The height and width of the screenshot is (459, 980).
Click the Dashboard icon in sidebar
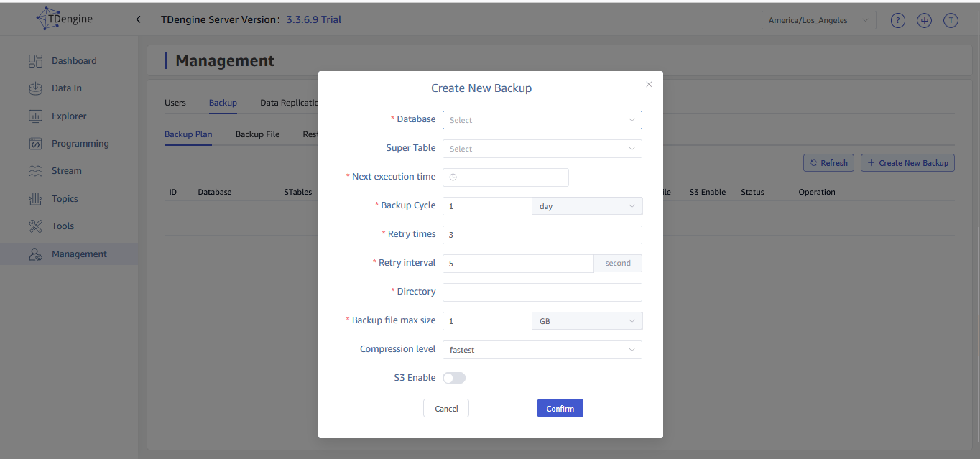coord(36,61)
